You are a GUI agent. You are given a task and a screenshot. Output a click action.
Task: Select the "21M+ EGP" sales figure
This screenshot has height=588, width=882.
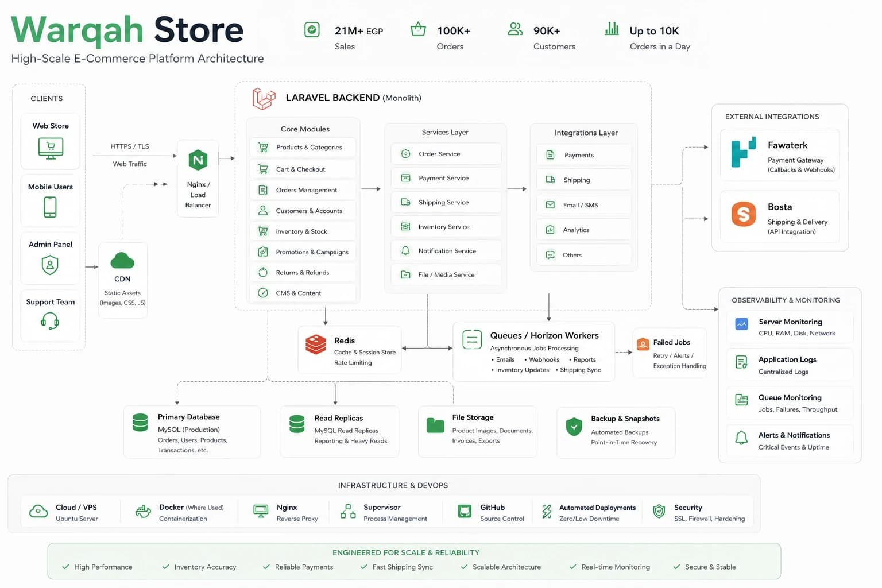tap(359, 31)
